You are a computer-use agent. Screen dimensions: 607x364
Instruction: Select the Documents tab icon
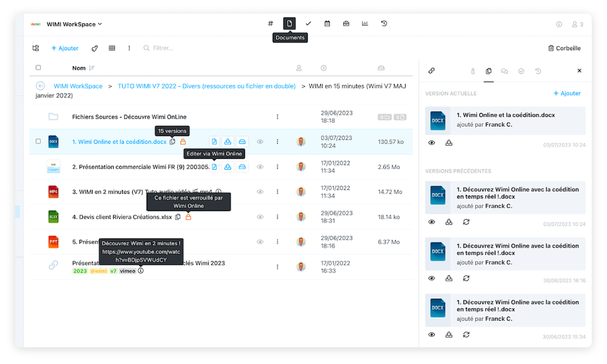click(x=289, y=24)
